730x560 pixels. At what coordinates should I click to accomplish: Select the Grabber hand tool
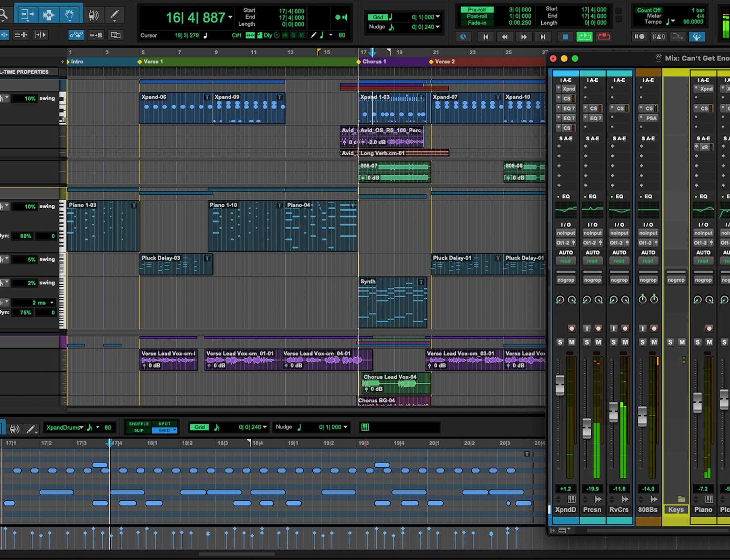pos(70,15)
